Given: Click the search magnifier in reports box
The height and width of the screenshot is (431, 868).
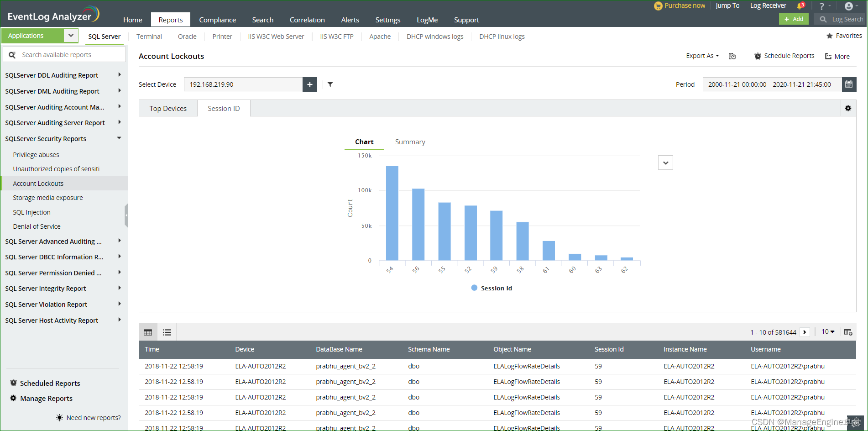Looking at the screenshot, I should [12, 55].
